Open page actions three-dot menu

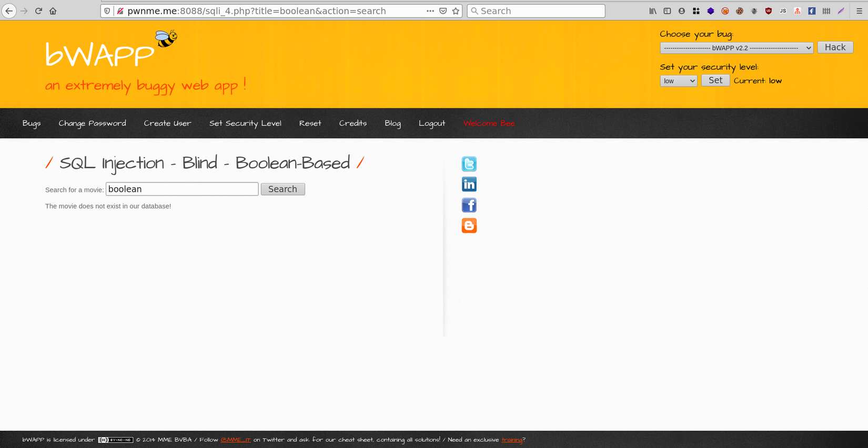(x=430, y=11)
